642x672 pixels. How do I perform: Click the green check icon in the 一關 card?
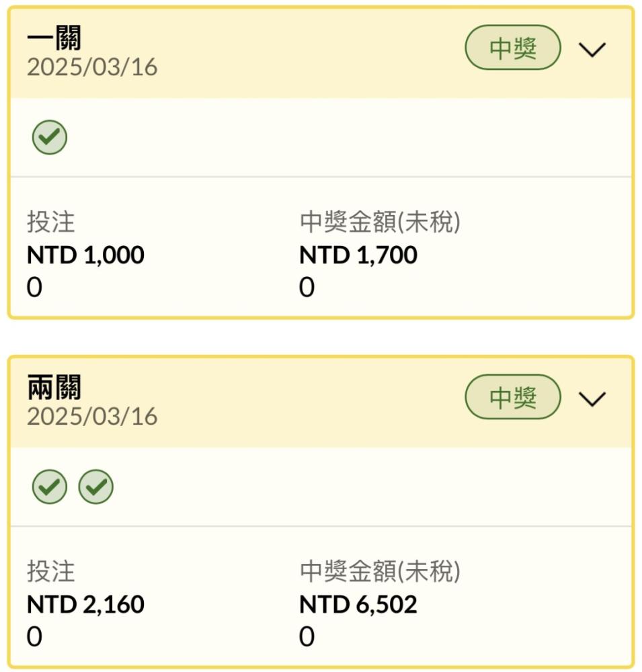(x=50, y=137)
